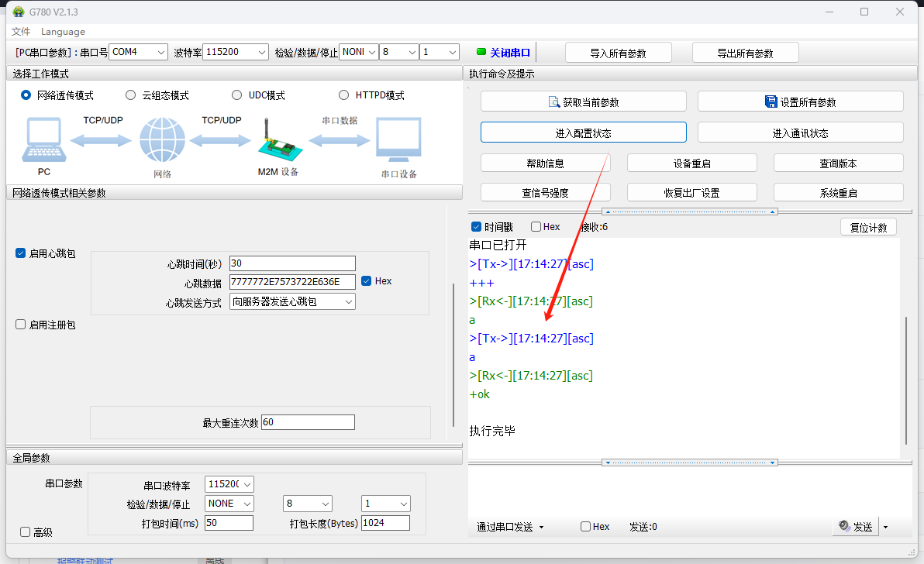
Task: Click the 心跳时间(秒) input field
Action: click(x=292, y=263)
